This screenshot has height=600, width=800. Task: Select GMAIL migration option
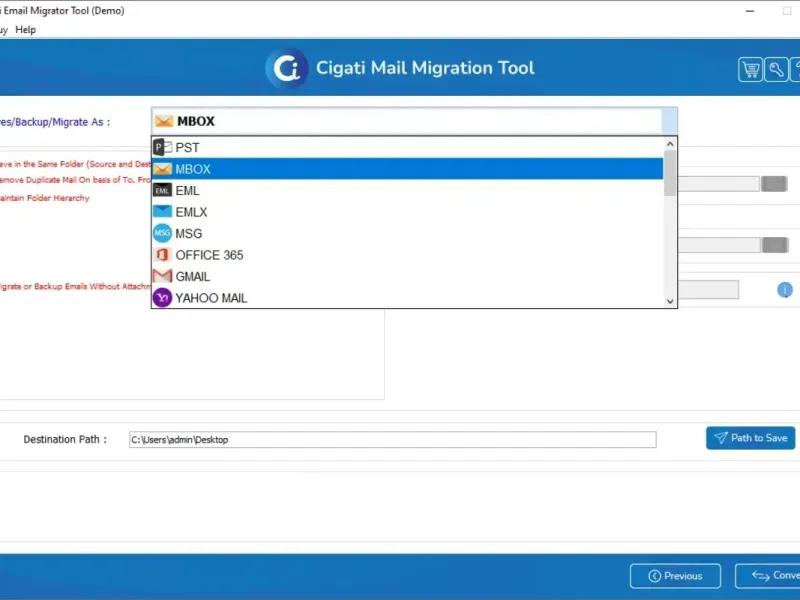click(407, 276)
